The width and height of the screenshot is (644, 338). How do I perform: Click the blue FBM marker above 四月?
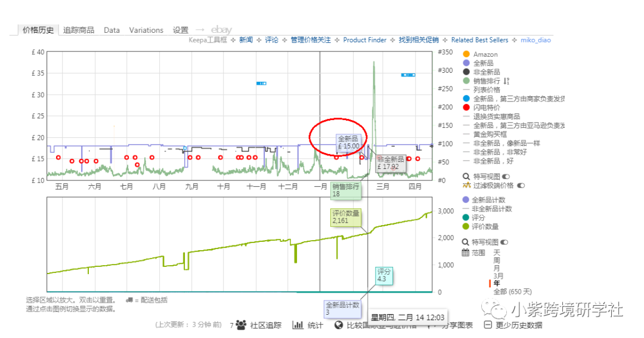(x=408, y=75)
